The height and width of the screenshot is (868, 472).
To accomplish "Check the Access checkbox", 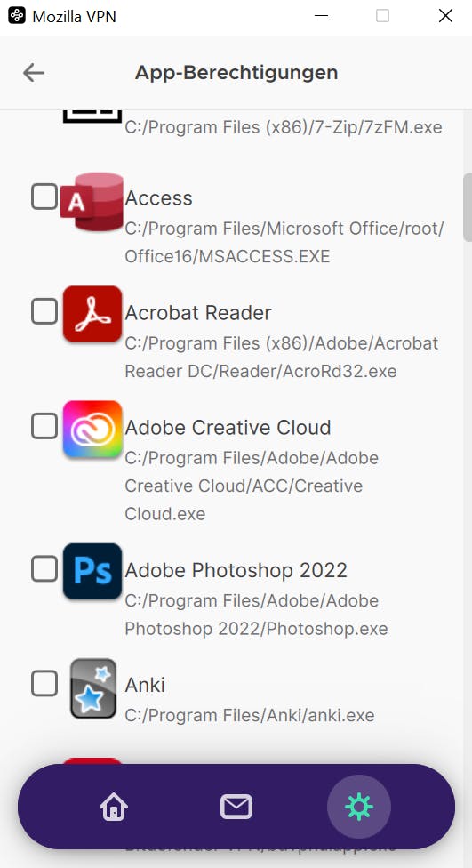I will [44, 197].
